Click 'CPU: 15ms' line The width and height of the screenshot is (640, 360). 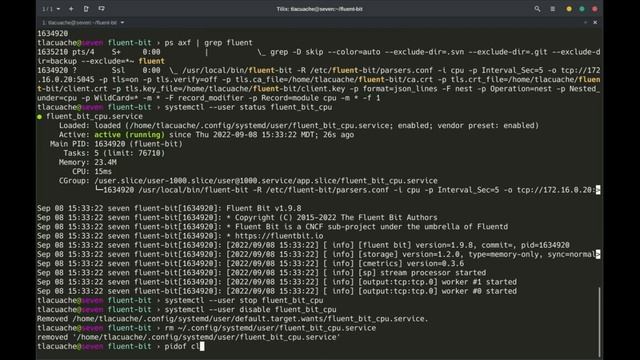[92, 172]
